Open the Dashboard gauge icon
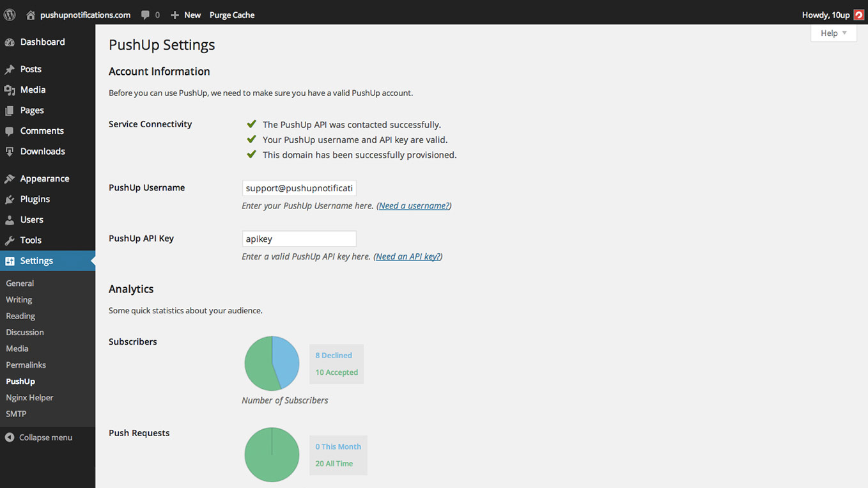The width and height of the screenshot is (868, 488). tap(10, 42)
